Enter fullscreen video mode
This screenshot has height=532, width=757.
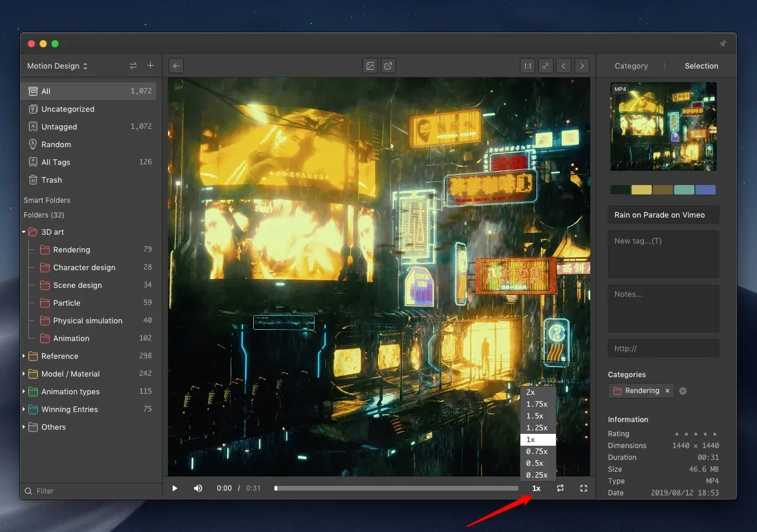pyautogui.click(x=584, y=488)
